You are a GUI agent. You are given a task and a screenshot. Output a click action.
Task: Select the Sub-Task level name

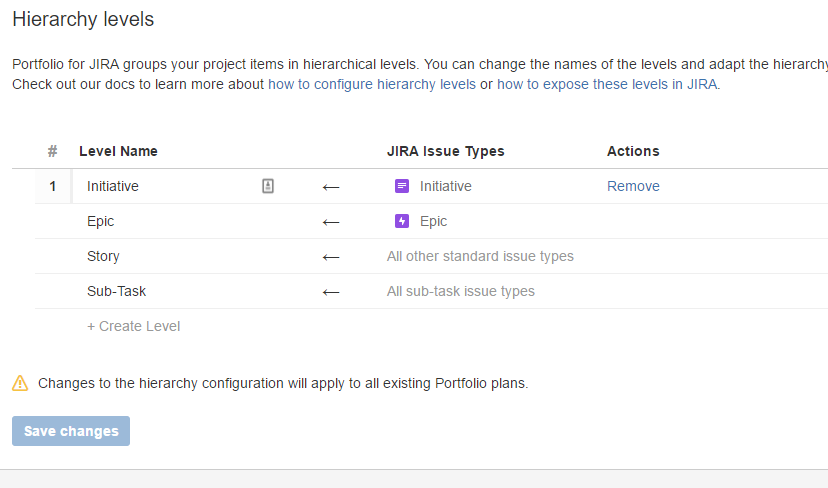pos(117,291)
